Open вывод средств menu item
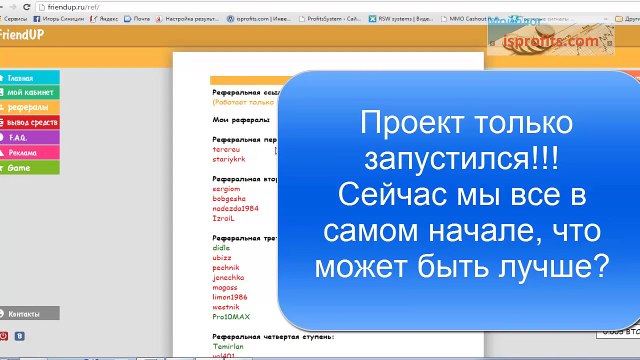The image size is (640, 360). point(30,122)
